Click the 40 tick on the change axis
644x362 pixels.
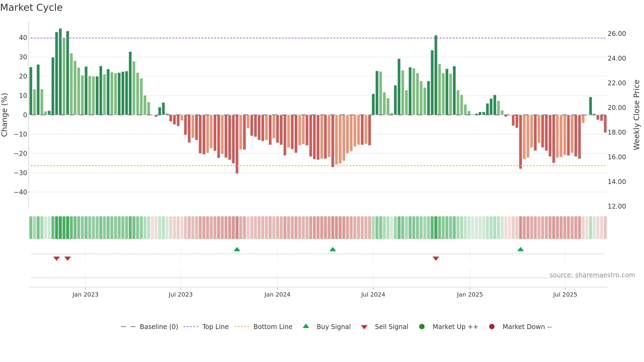[23, 38]
